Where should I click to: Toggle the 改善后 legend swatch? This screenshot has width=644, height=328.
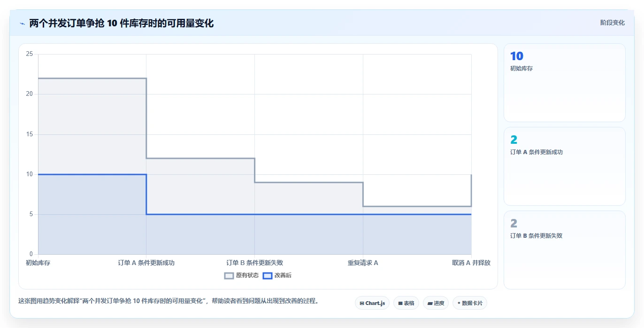point(267,276)
